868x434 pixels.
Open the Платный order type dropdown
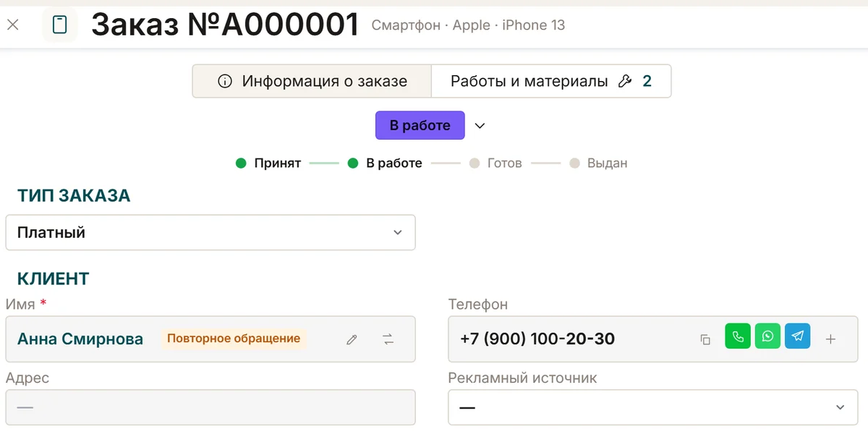pyautogui.click(x=210, y=232)
